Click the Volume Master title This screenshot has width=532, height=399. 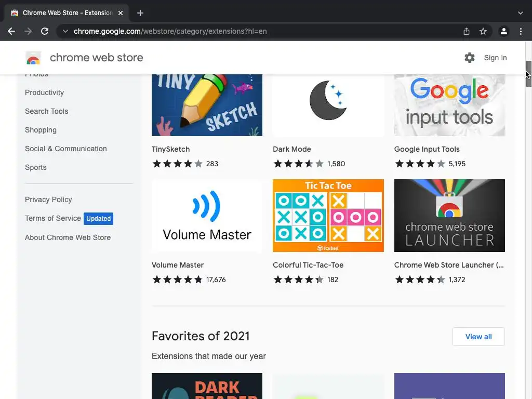[178, 265]
